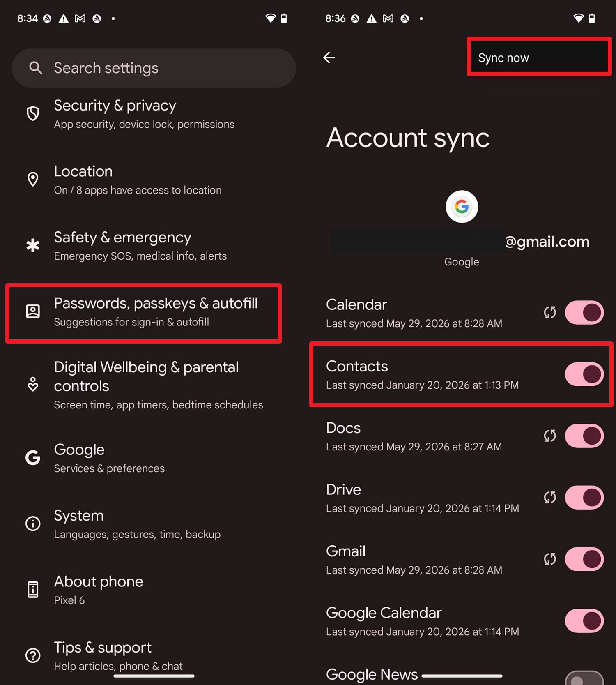Open Location settings
Screen dimensions: 616x685
coord(154,180)
